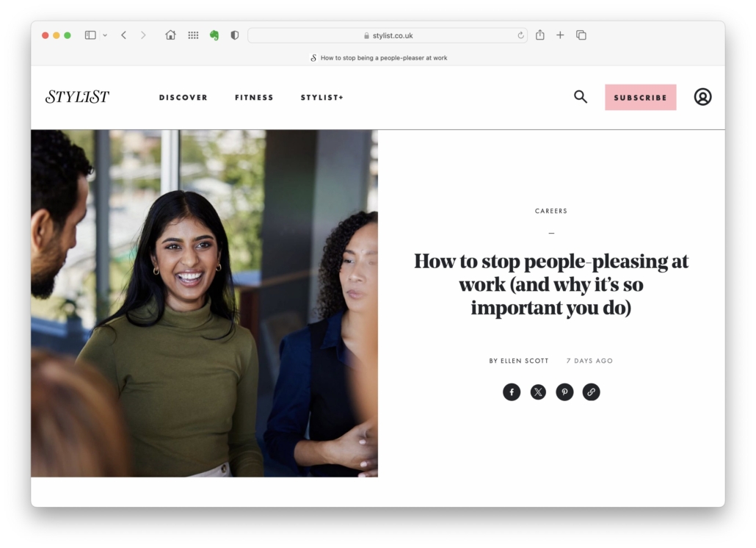Click the Evernote extension icon
The height and width of the screenshot is (548, 756).
(x=214, y=35)
